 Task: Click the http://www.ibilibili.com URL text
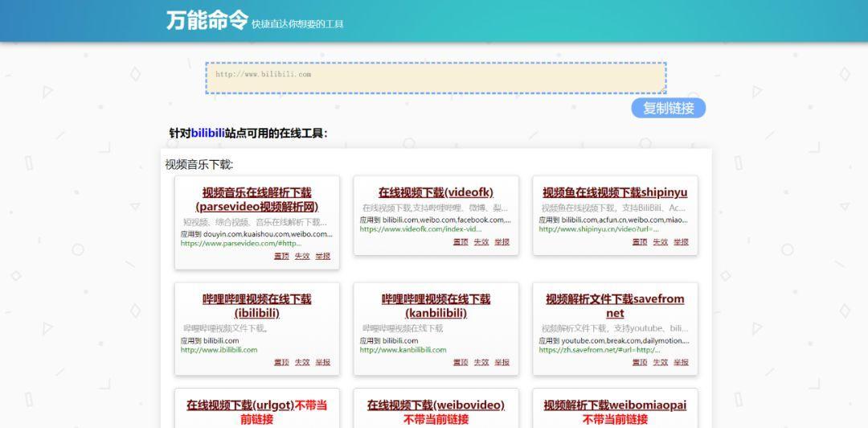tap(219, 350)
